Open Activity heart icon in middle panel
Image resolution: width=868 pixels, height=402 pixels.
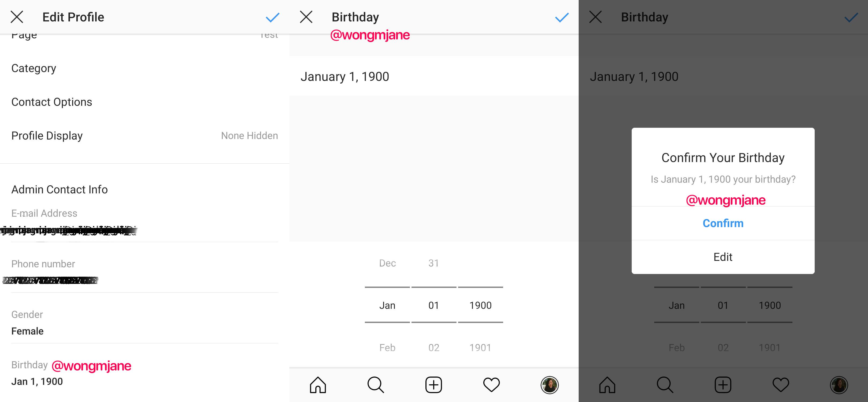click(x=491, y=385)
